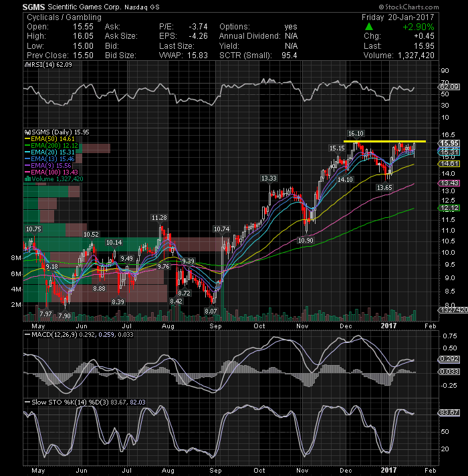Click the 11.28 price high label
Image resolution: width=468 pixels, height=476 pixels.
pyautogui.click(x=159, y=218)
